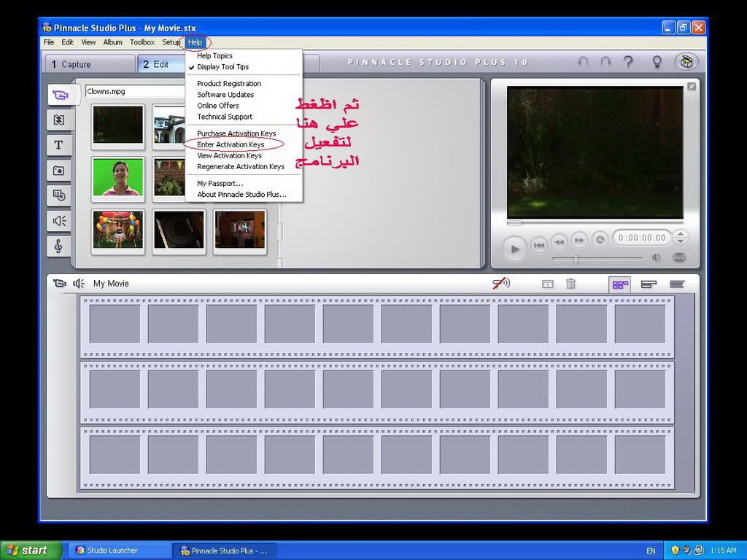Click the EN language indicator

click(x=651, y=551)
